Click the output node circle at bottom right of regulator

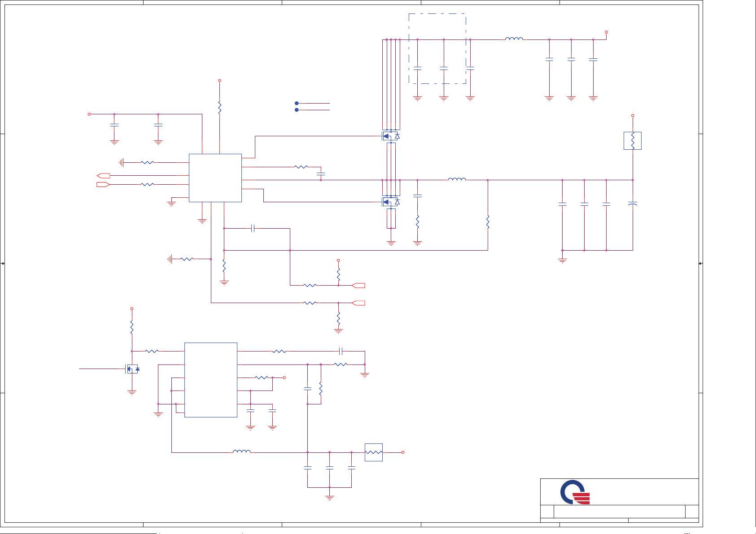[403, 452]
